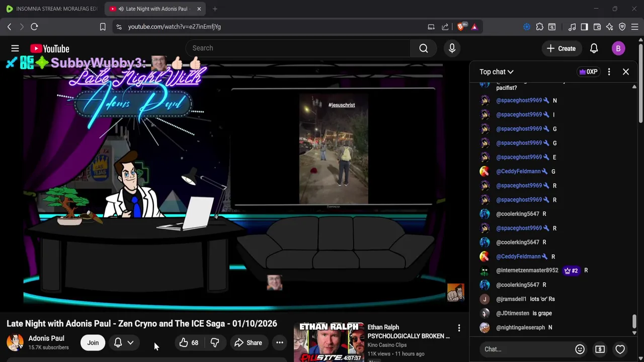Toggle browser sidebar panel icon
The image size is (644, 362).
click(584, 27)
